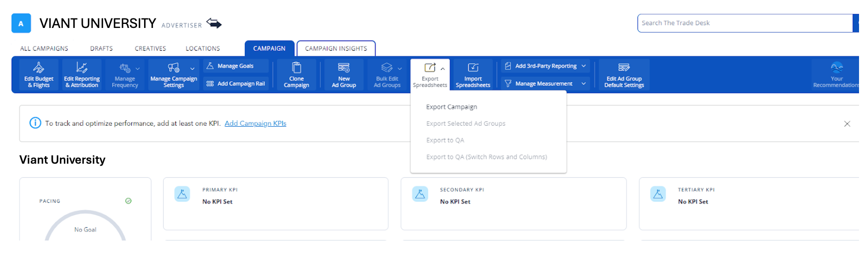Click the VIANT UNIVERSITY advertiser title
Image resolution: width=868 pixels, height=256 pixels.
tap(98, 23)
